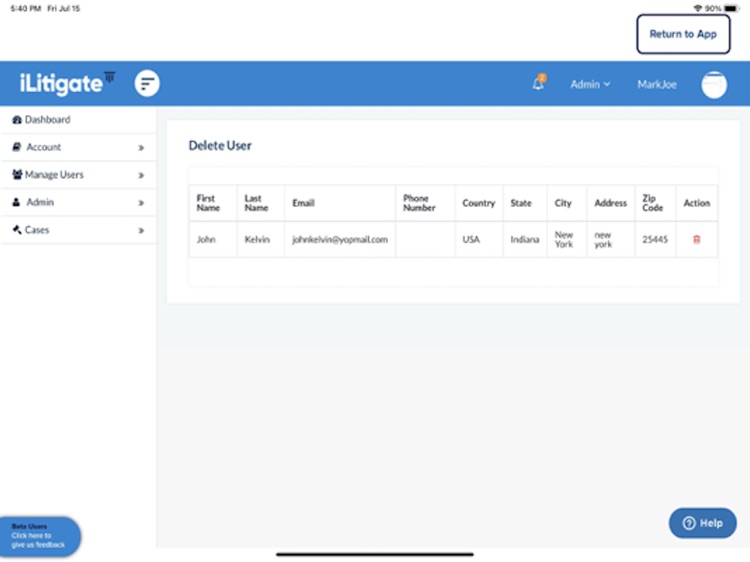The height and width of the screenshot is (562, 750).
Task: Toggle the sidebar menu round icon
Action: click(x=147, y=84)
